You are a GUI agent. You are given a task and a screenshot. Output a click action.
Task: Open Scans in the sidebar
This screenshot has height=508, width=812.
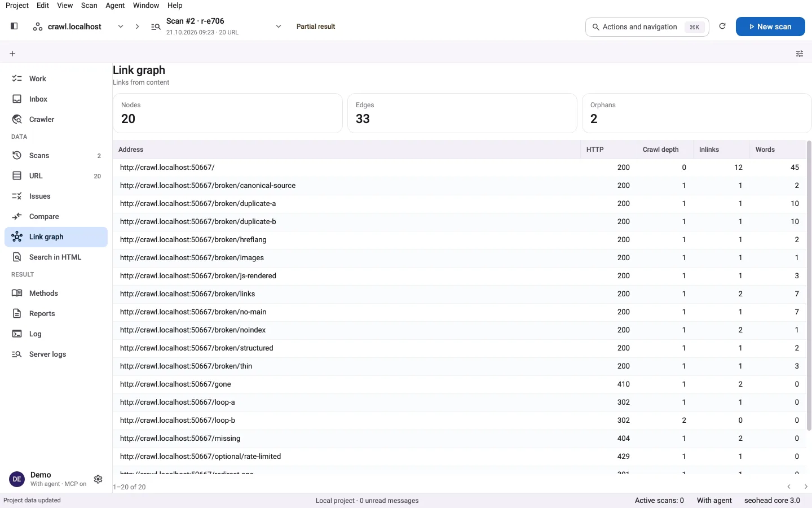tap(56, 155)
